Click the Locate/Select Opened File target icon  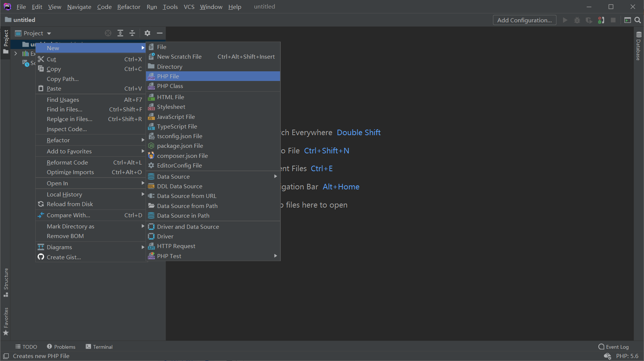[108, 33]
